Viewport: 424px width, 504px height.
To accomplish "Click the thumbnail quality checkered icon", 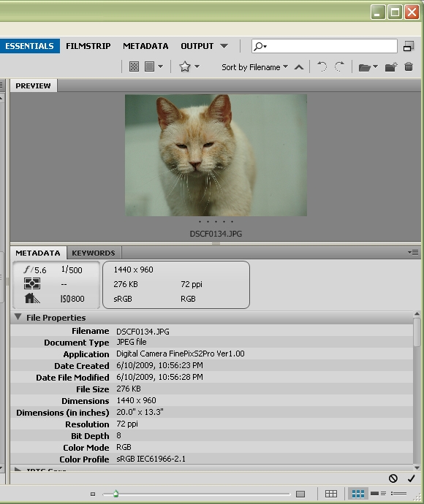I will (x=134, y=67).
